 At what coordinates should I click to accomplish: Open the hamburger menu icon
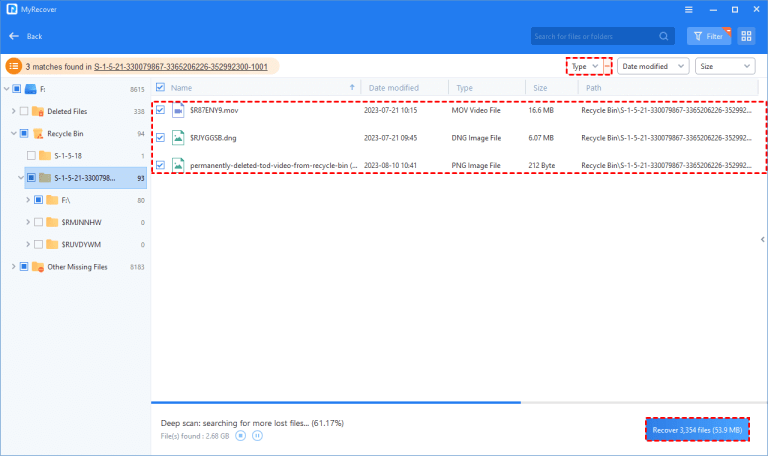(689, 9)
